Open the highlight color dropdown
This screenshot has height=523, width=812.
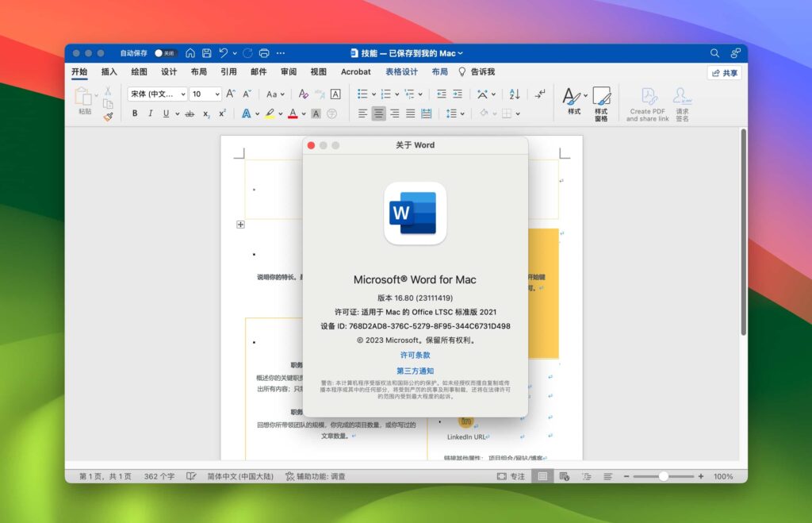[x=278, y=113]
